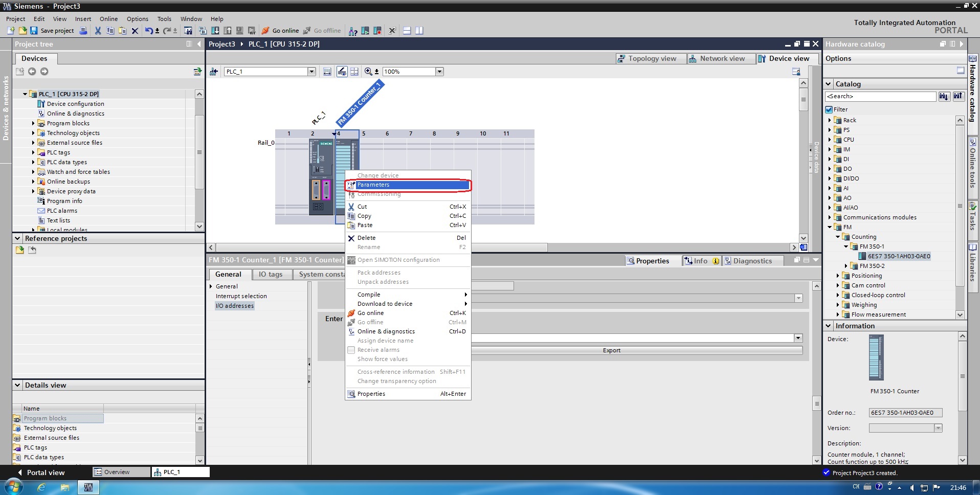Click the Print icon in the toolbar
Screen dimensions: 980x495
coord(83,31)
